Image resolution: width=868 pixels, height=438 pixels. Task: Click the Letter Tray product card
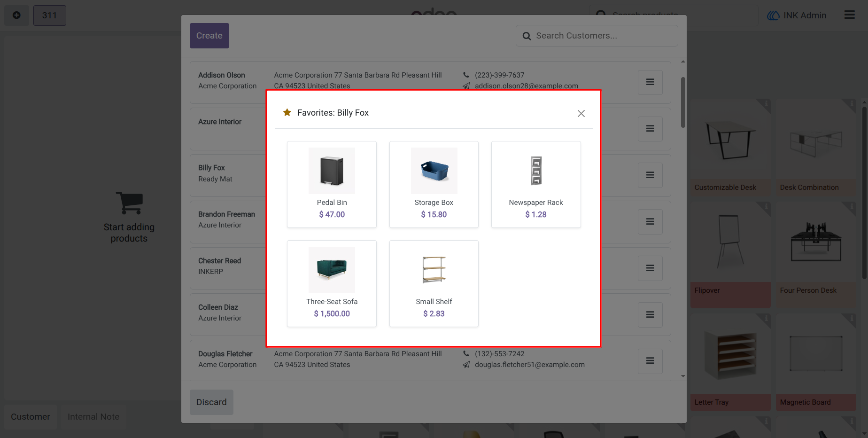click(730, 362)
